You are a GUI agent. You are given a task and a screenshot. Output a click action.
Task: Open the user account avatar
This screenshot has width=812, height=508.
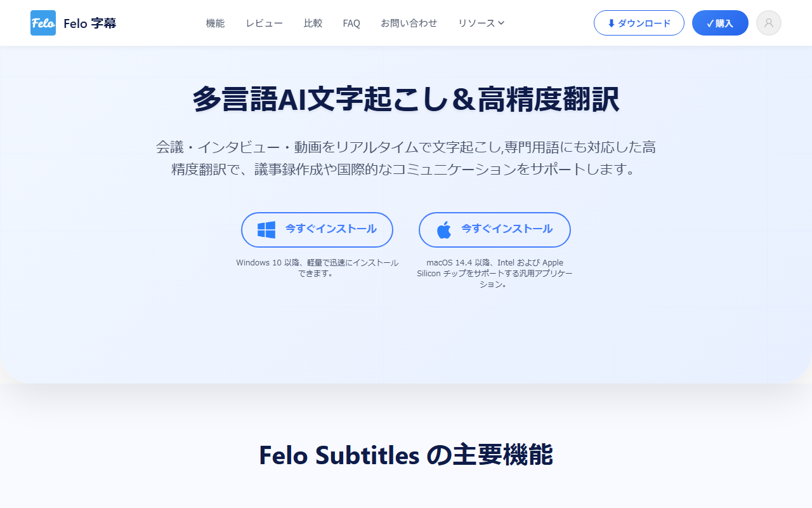(769, 23)
